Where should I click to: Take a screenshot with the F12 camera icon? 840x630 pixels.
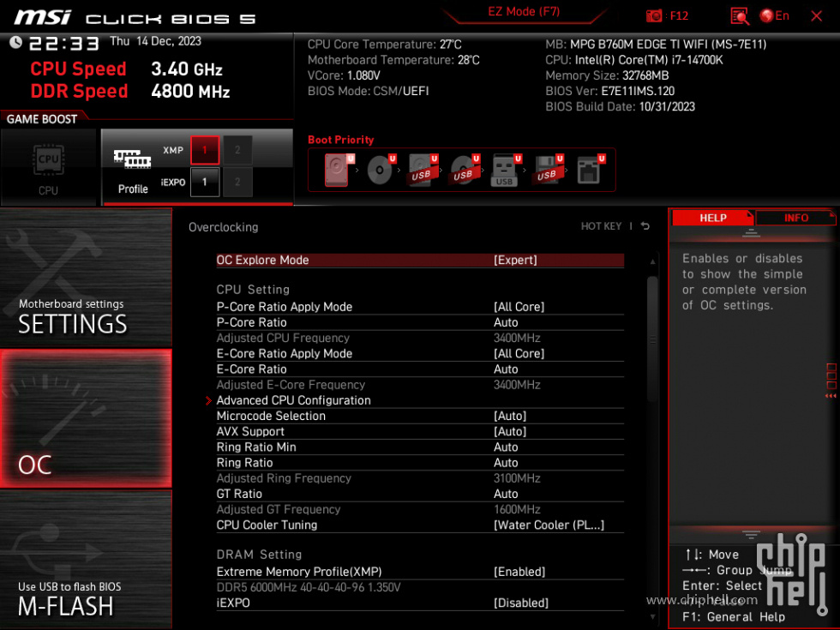coord(654,15)
